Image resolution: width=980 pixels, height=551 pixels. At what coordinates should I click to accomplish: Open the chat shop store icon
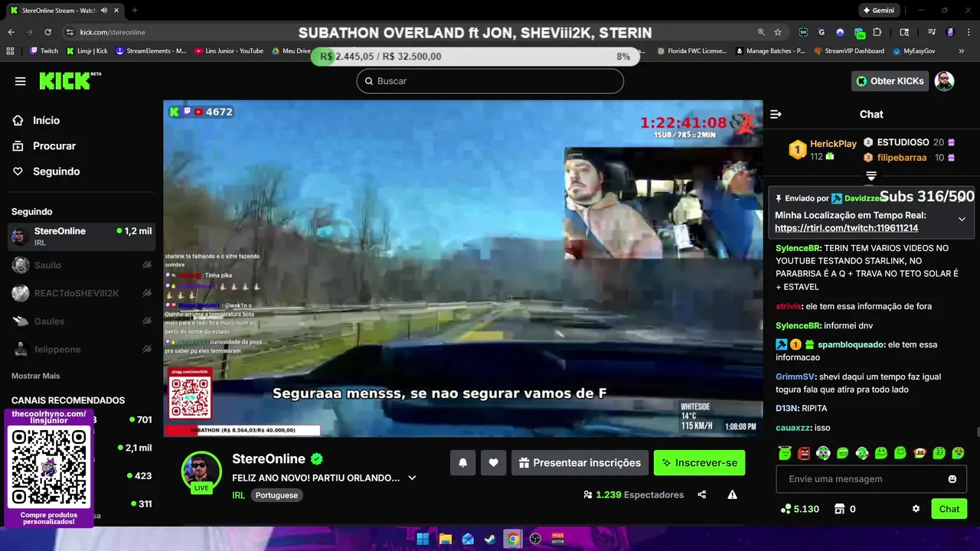[839, 509]
